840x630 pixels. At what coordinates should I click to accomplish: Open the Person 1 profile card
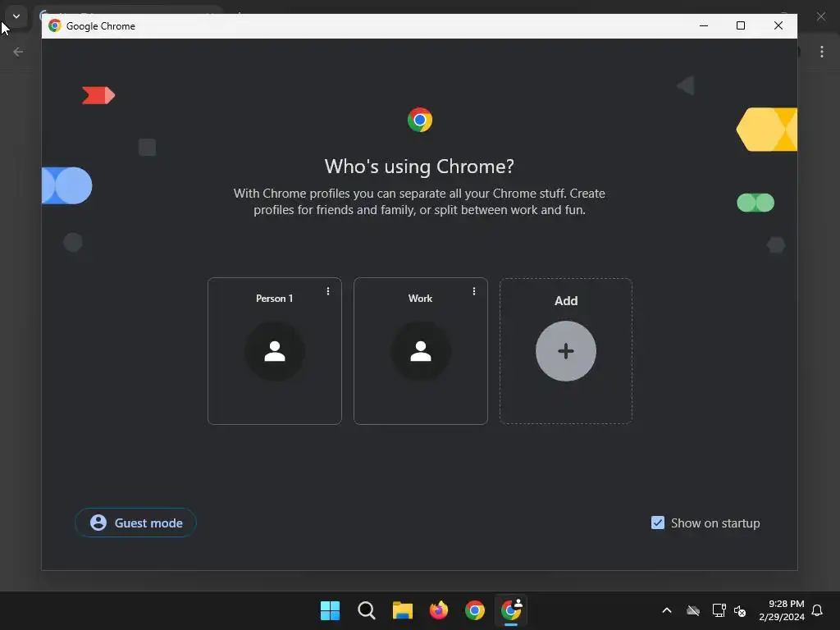point(274,351)
